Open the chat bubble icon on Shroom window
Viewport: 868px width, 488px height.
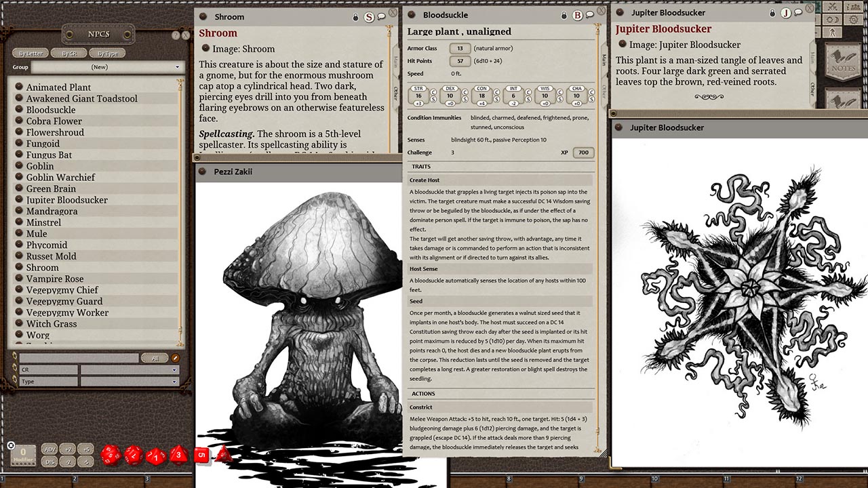click(381, 16)
